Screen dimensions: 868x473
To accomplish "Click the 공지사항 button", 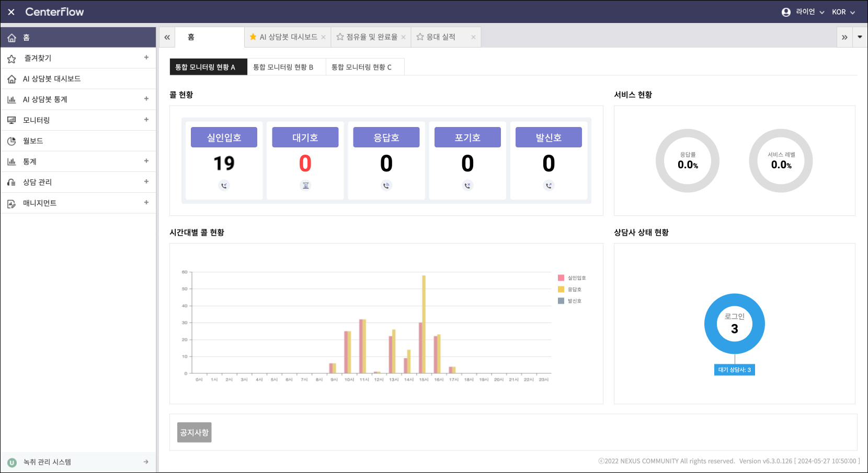I will click(x=194, y=432).
